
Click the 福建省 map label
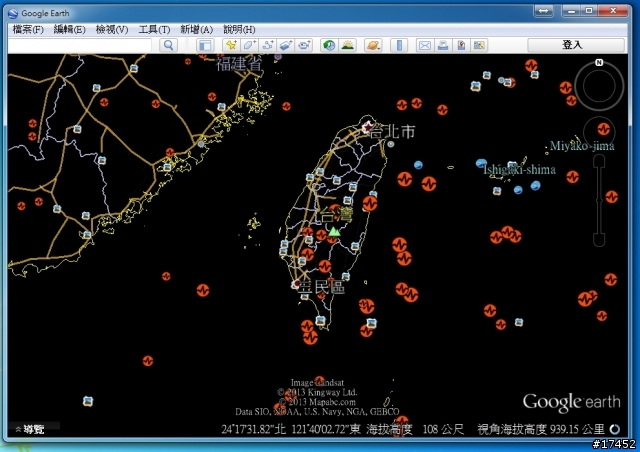[239, 64]
